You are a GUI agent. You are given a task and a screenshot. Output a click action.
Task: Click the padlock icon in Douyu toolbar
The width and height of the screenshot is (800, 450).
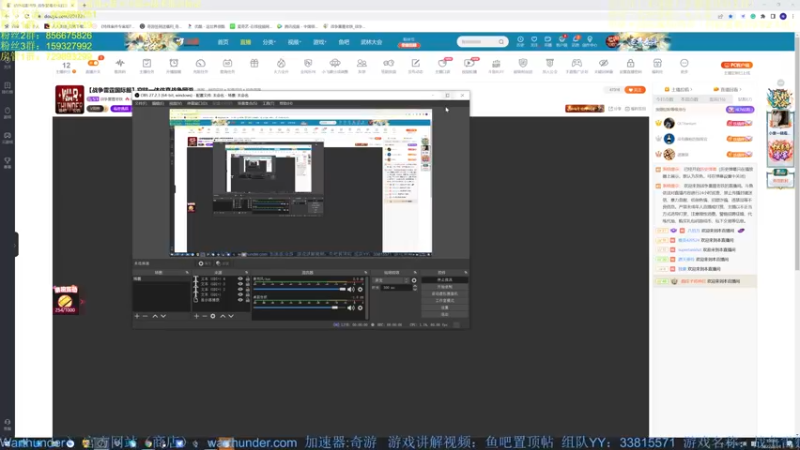click(631, 63)
